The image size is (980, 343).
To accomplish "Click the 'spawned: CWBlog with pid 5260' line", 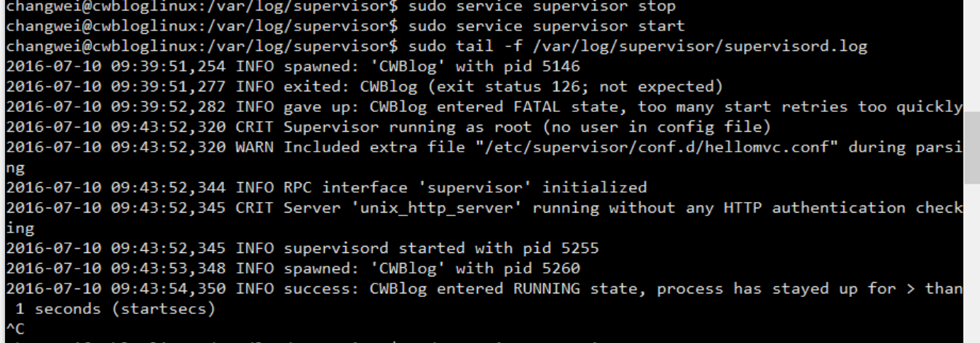I will (431, 269).
